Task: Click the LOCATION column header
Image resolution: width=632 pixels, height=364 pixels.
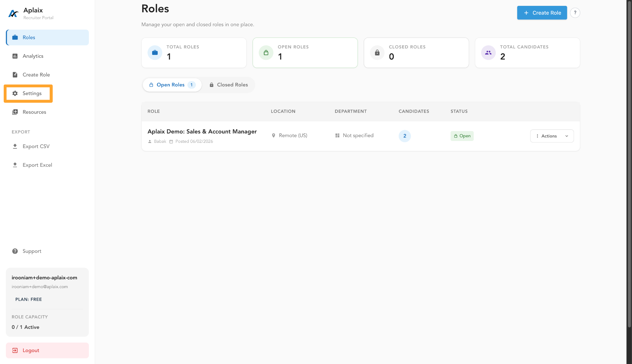Action: [283, 111]
